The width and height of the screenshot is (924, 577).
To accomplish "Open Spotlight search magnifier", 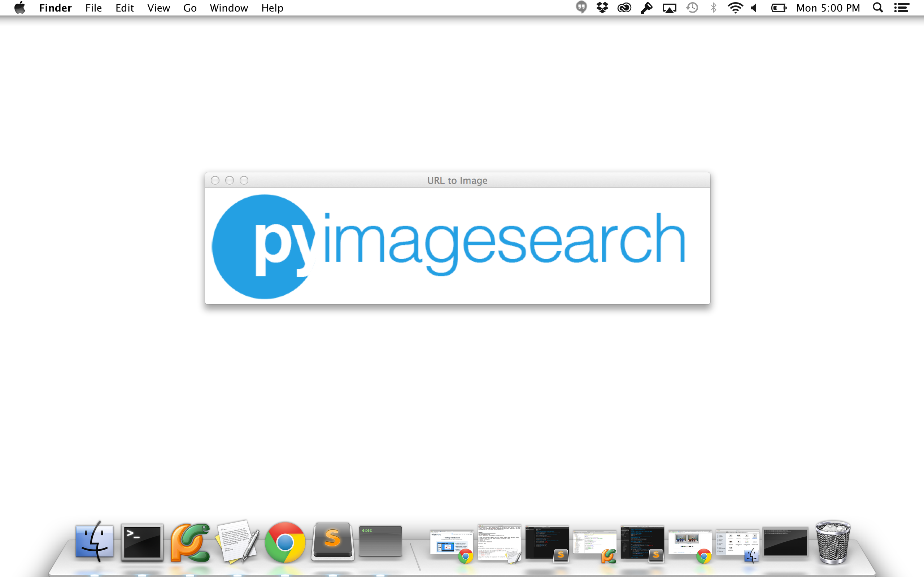I will [x=878, y=8].
